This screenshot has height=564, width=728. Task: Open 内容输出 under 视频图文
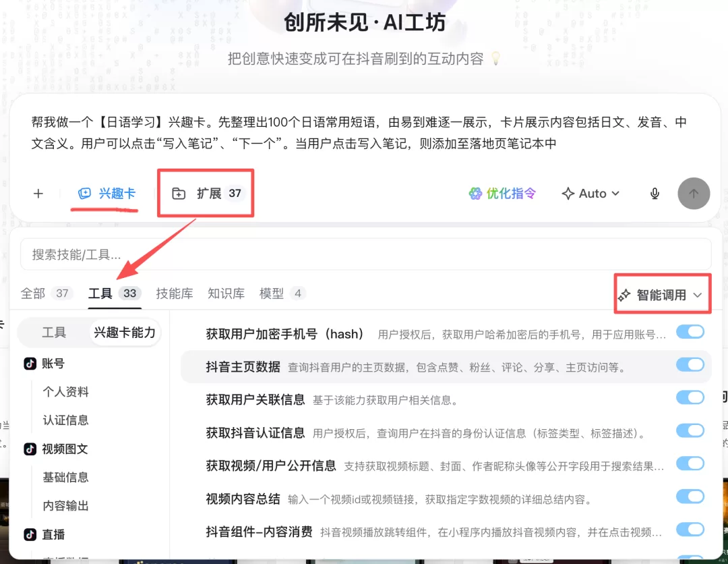coord(65,505)
